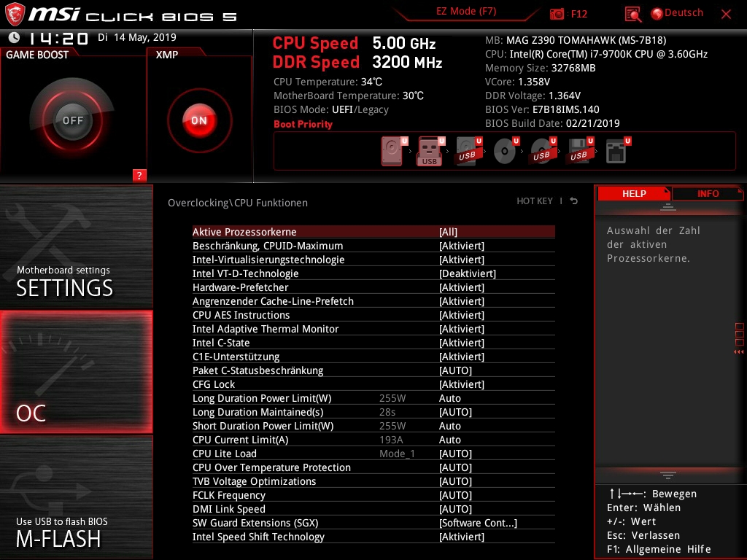Click the USB key boot device icon
The width and height of the screenshot is (747, 560).
point(431,151)
